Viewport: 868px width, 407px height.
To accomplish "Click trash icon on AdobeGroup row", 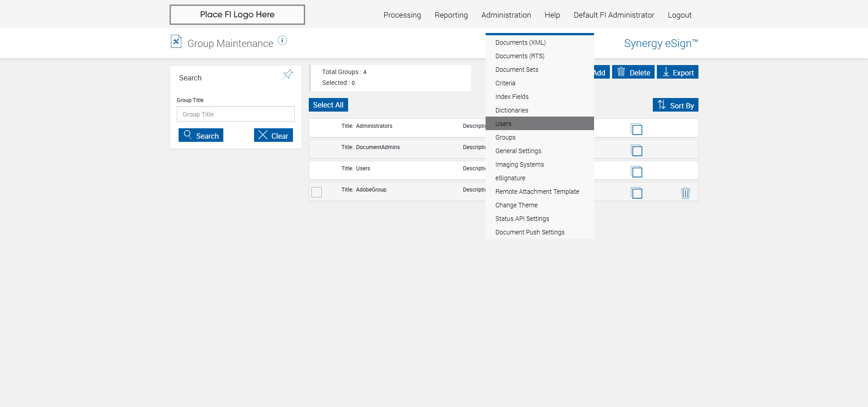I will [x=685, y=193].
